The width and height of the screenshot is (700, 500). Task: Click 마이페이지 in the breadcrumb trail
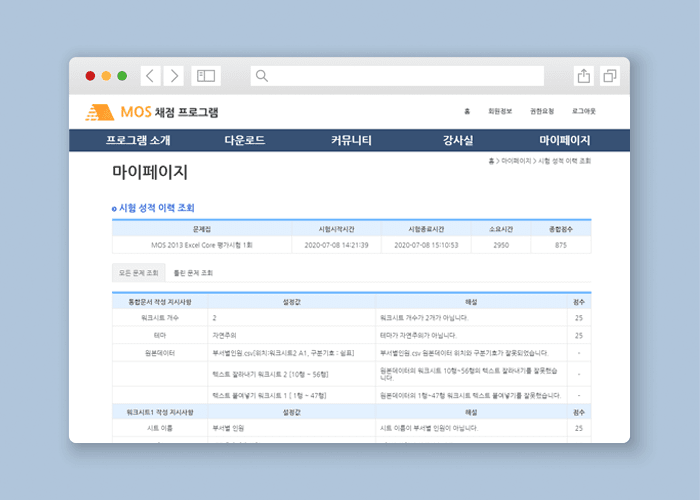(516, 161)
